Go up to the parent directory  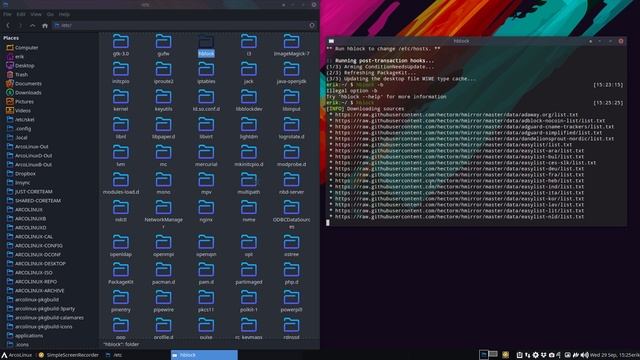pos(32,25)
